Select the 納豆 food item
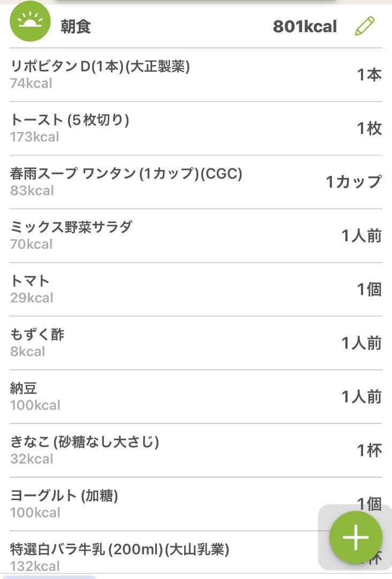392x579 pixels. coord(196,397)
